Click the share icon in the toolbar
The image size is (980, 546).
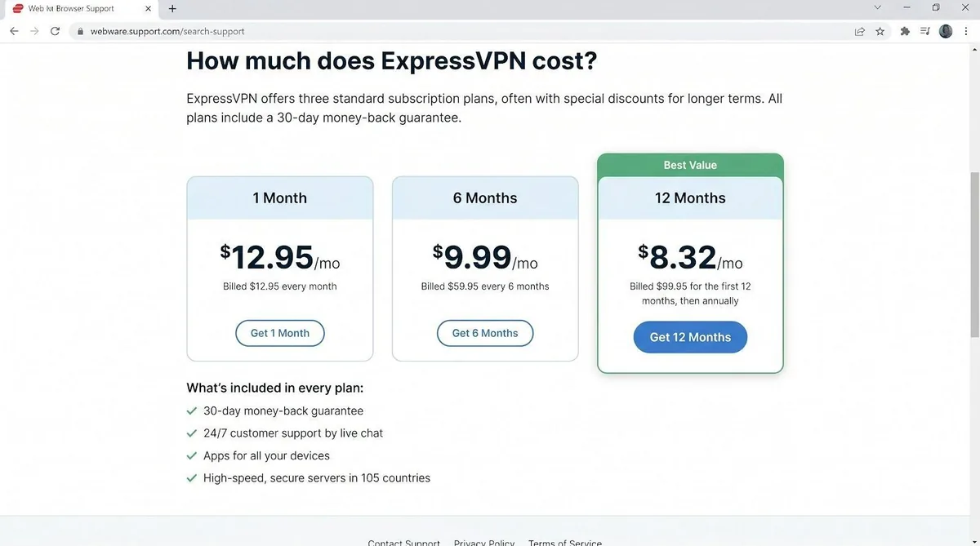tap(859, 31)
